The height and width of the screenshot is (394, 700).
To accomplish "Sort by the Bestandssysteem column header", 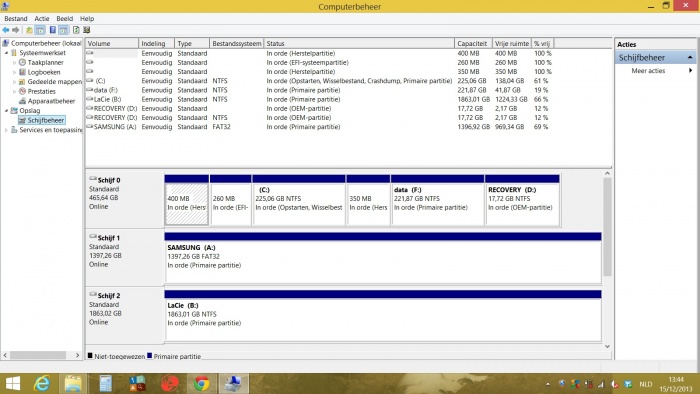I will [x=237, y=43].
